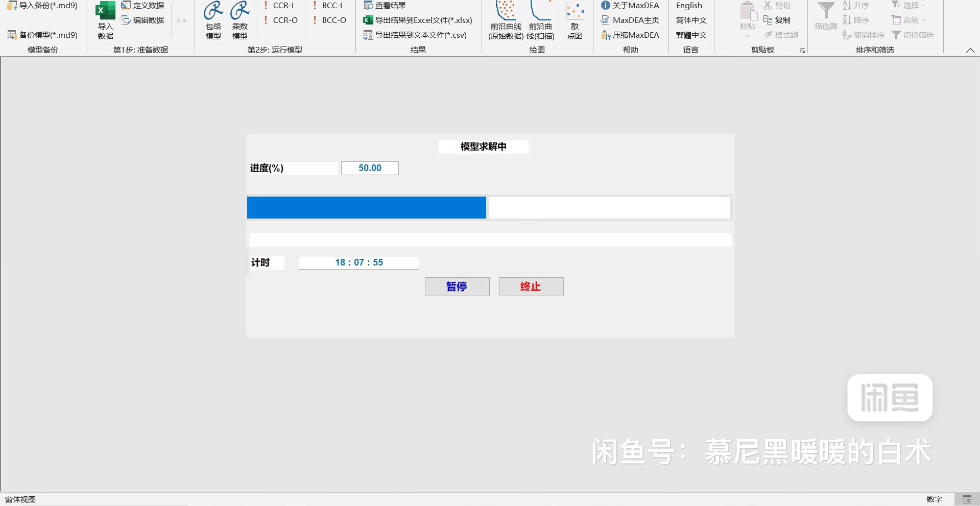Viewport: 980px width, 506px height.
Task: Click 切换筛选 toggle filter
Action: (913, 35)
